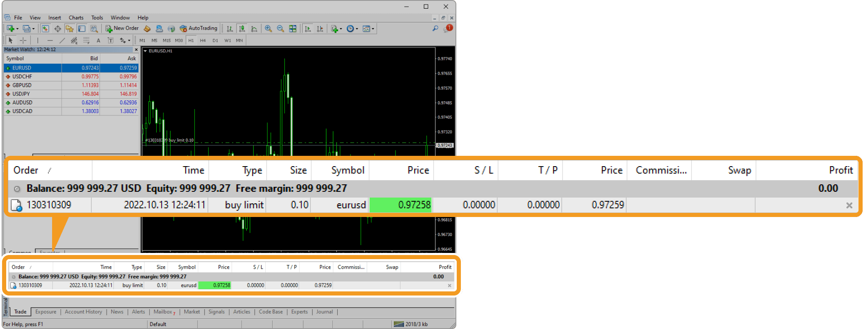Expand the New Chart dropdown arrow
This screenshot has height=329, width=868.
(17, 29)
